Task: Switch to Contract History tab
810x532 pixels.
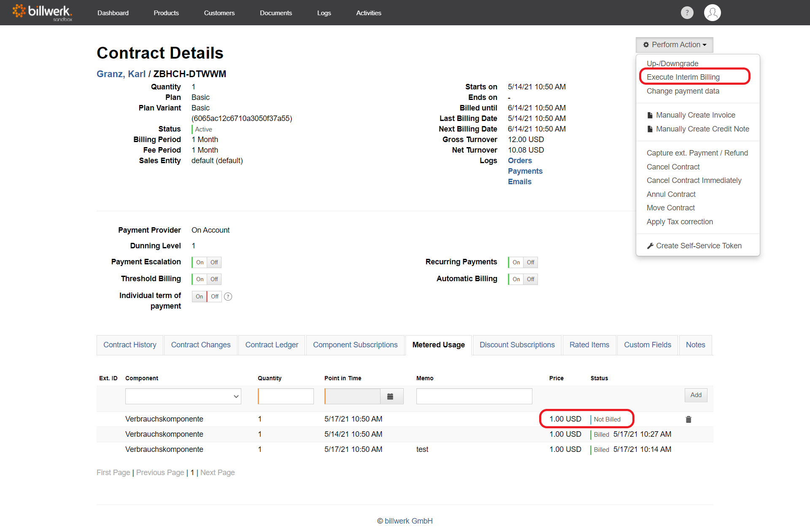Action: click(x=130, y=345)
